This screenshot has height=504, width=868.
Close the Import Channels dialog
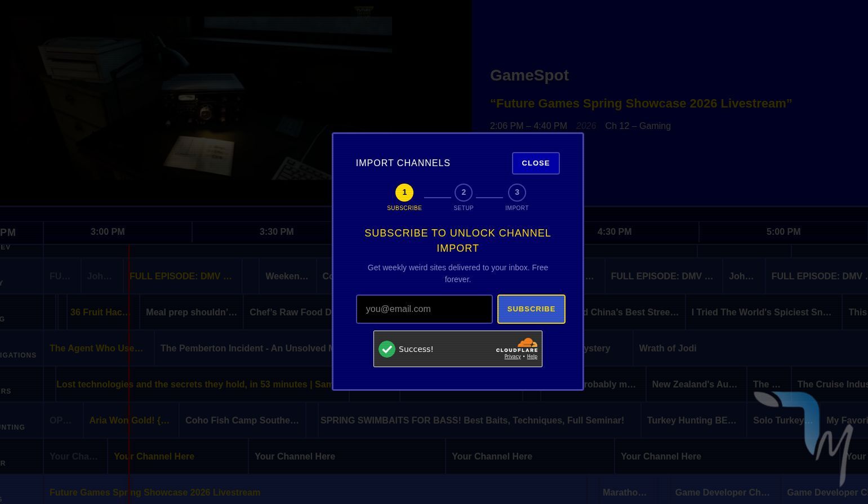535,163
